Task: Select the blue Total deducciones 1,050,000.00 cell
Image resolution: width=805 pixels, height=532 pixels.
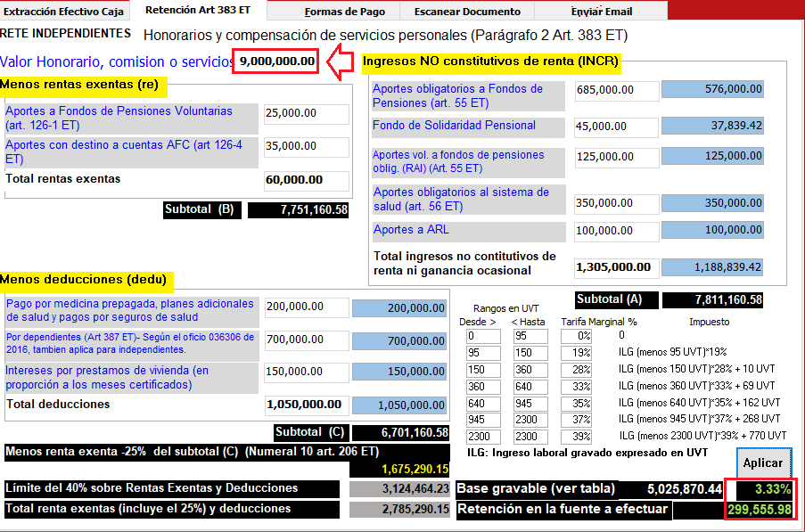Action: 398,405
